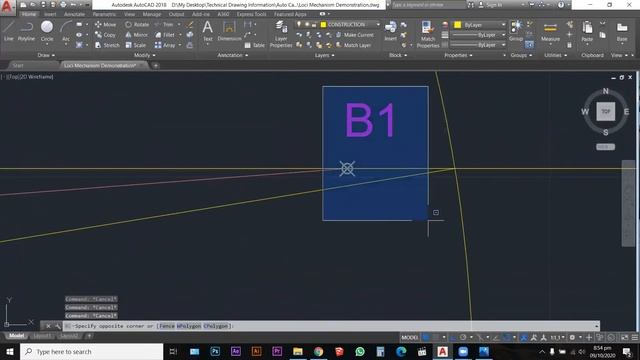Activate the Circle tool
This screenshot has width=640, height=360.
click(x=47, y=31)
